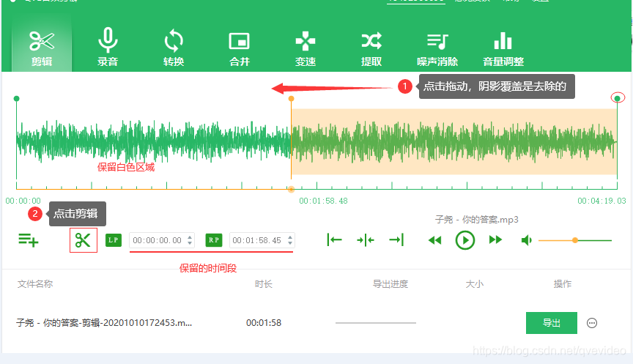The image size is (633, 364).
Task: Click the 导出 export button
Action: pyautogui.click(x=552, y=323)
